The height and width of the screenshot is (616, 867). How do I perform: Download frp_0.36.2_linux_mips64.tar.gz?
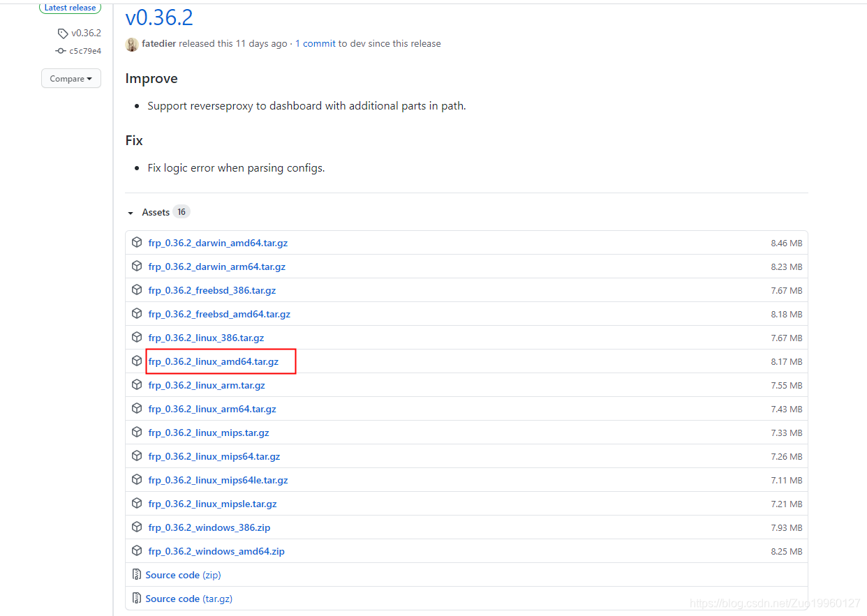pyautogui.click(x=214, y=456)
